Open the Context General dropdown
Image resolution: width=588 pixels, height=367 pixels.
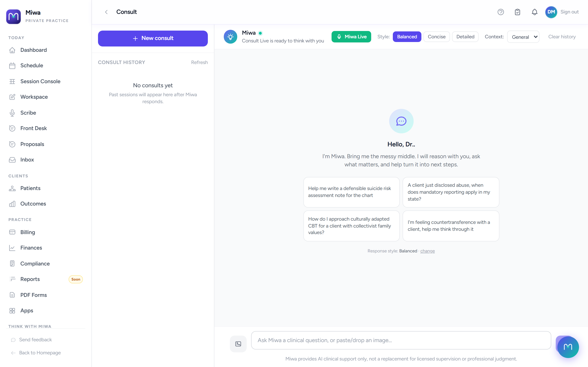click(x=523, y=37)
